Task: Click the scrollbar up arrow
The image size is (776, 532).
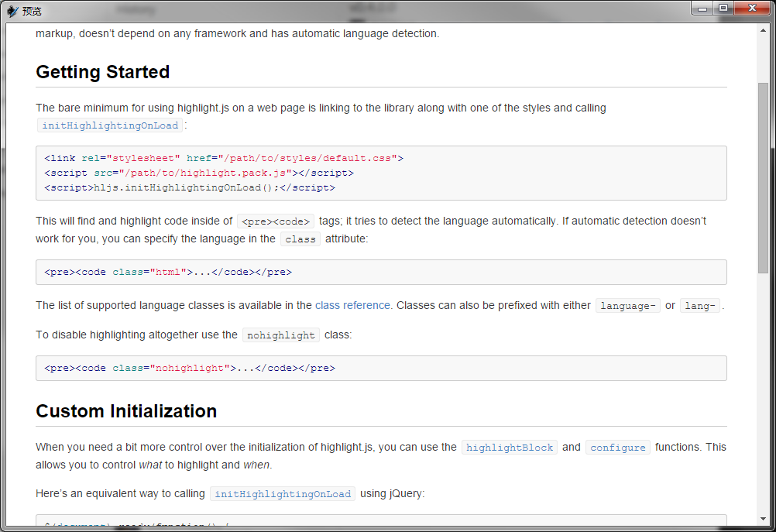Action: 763,31
